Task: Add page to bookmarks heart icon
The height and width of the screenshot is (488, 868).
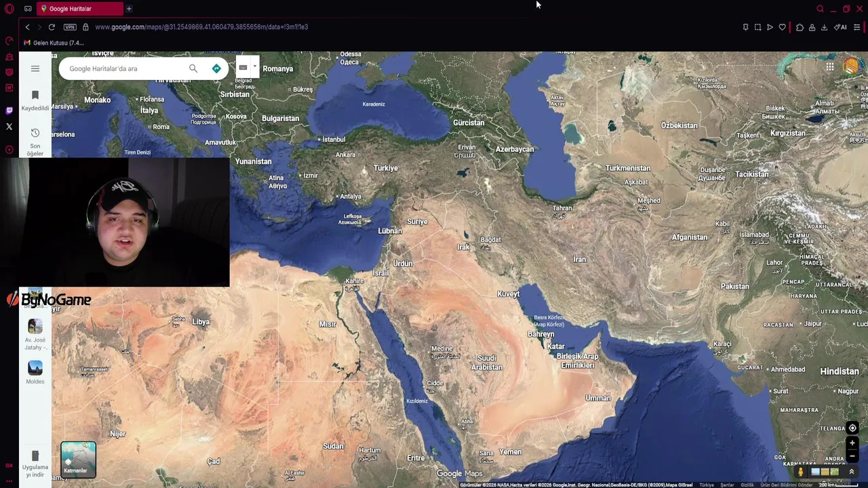Action: coord(782,27)
